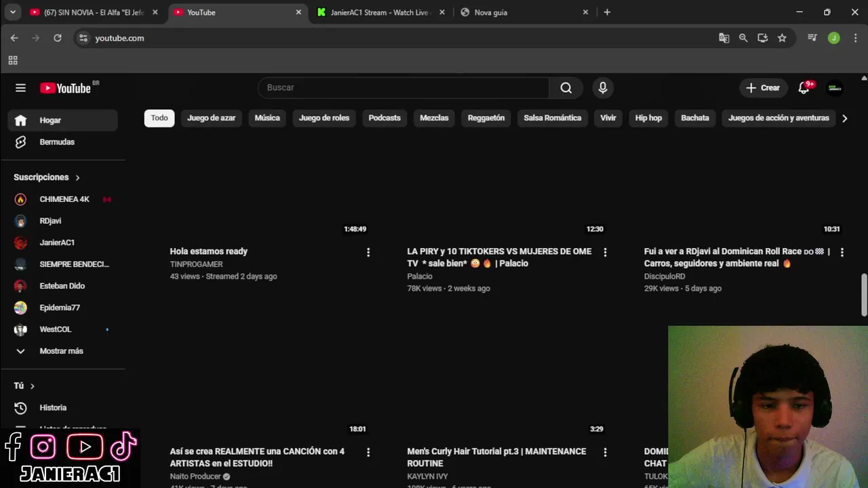Select the Bachata chip

pos(695,118)
